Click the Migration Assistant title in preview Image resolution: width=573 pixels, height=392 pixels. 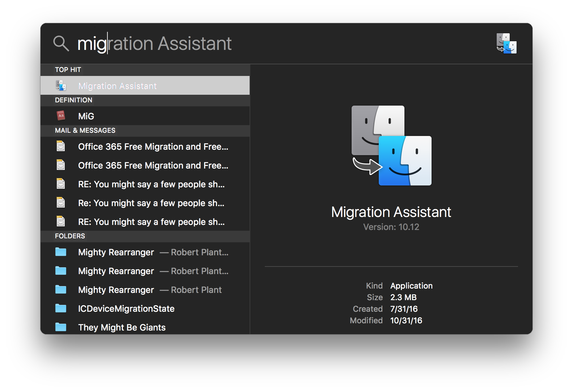click(391, 212)
